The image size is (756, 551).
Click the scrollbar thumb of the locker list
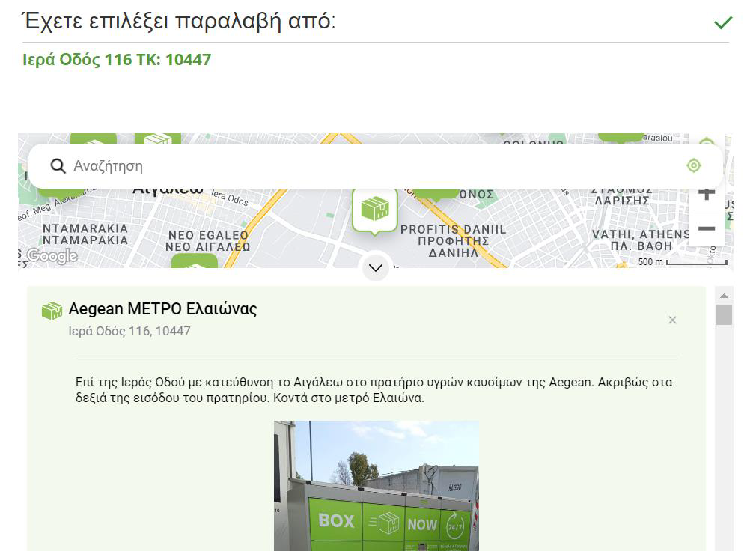point(724,314)
